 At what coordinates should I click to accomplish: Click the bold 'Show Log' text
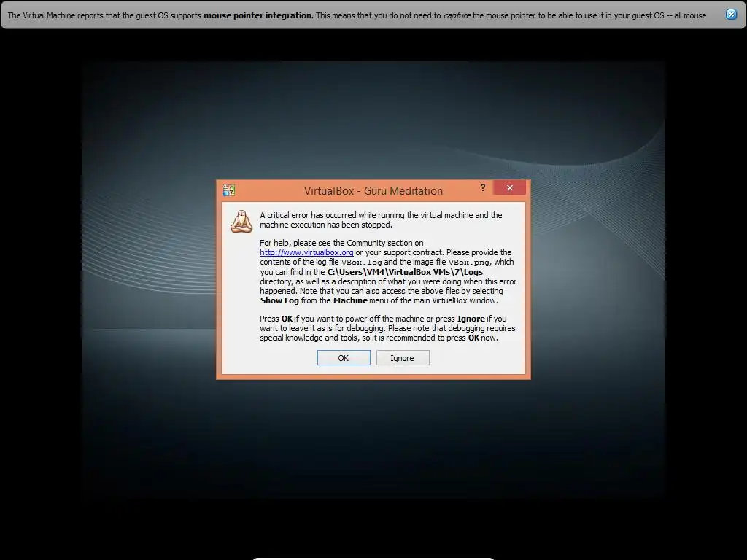[279, 300]
